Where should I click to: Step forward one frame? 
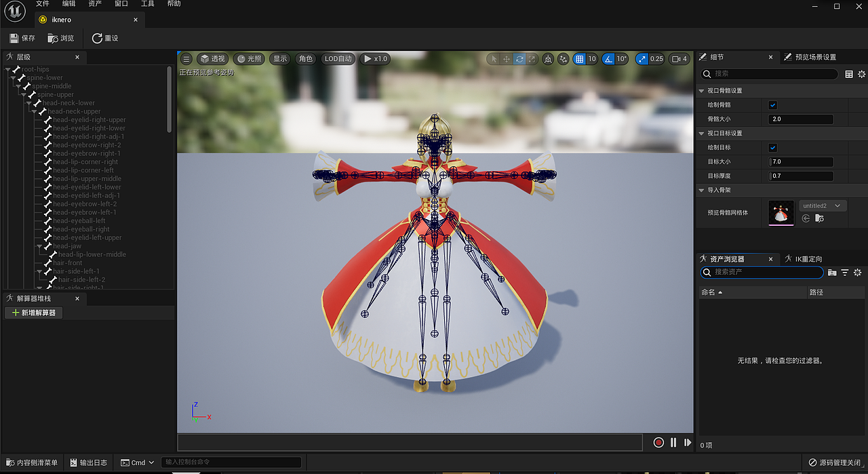click(x=688, y=442)
